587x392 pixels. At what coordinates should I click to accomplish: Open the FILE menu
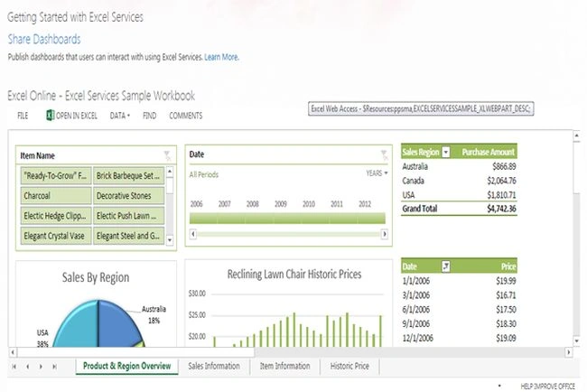[x=23, y=116]
